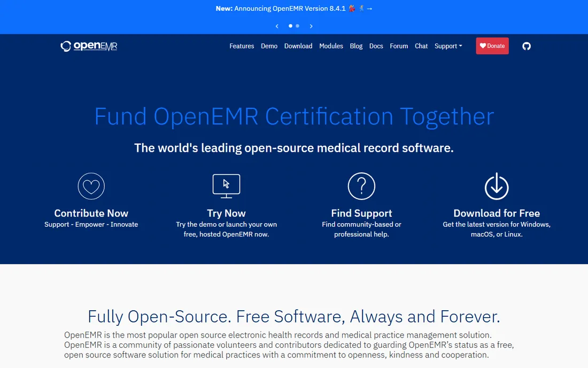Image resolution: width=588 pixels, height=368 pixels.
Task: Open the OpenEMR Version 8.4.1 announcement
Action: (x=294, y=9)
